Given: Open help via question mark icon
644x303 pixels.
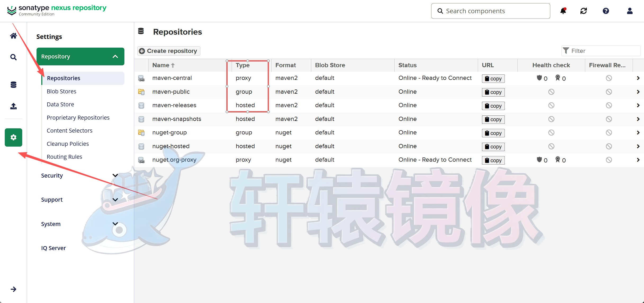Looking at the screenshot, I should [x=606, y=11].
